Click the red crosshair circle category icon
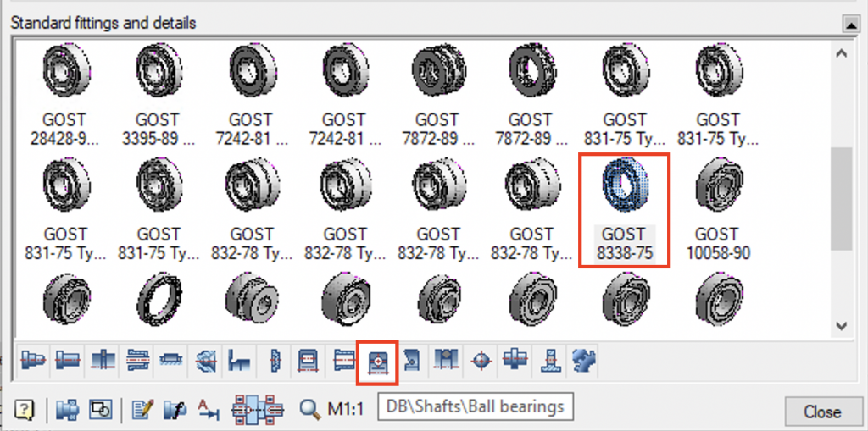Screen dimensions: 868x431 click(x=481, y=360)
